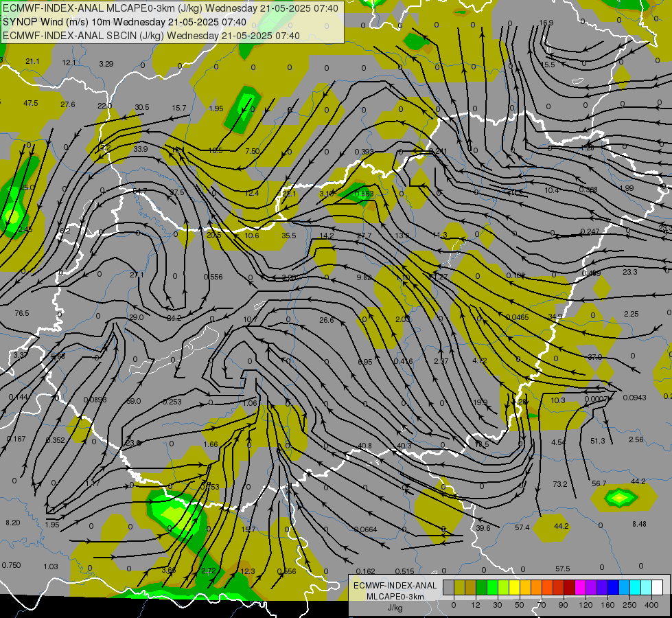Click the map value 21.1
This screenshot has height=618, width=672.
coord(32,61)
